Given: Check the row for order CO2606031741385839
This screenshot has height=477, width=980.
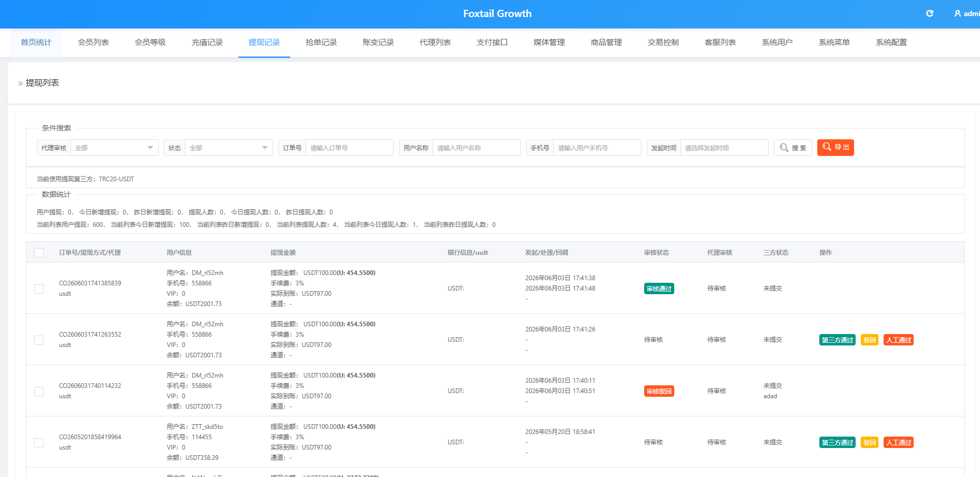Looking at the screenshot, I should [39, 288].
